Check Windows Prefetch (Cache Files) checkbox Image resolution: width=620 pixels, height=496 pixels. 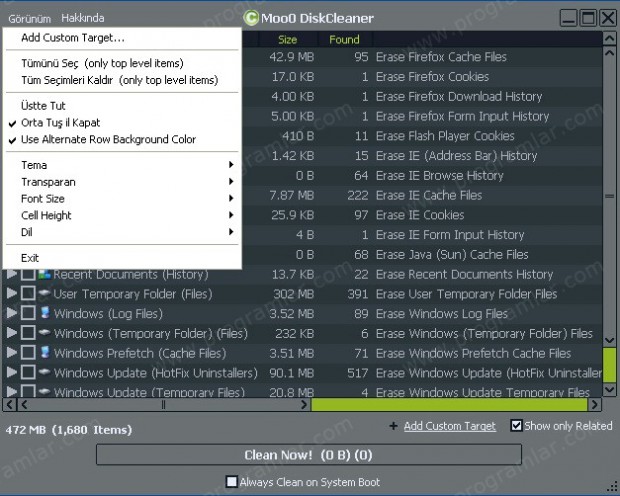point(28,353)
